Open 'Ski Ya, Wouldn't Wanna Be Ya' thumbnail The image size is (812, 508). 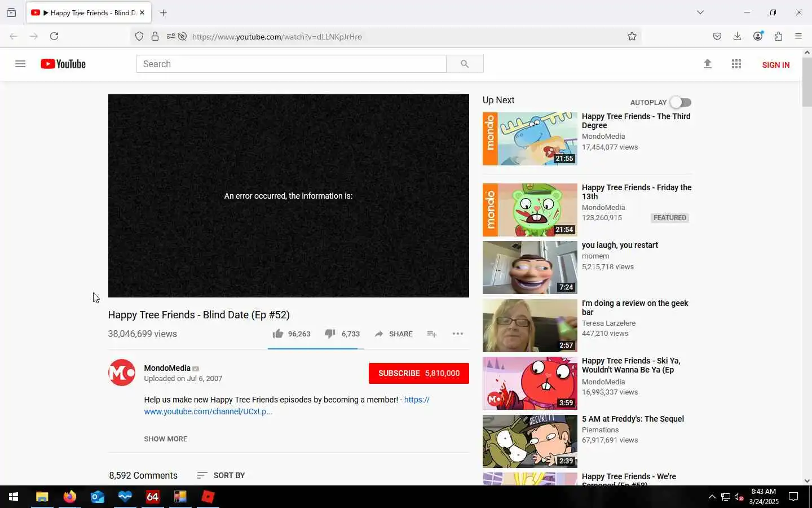pyautogui.click(x=530, y=383)
